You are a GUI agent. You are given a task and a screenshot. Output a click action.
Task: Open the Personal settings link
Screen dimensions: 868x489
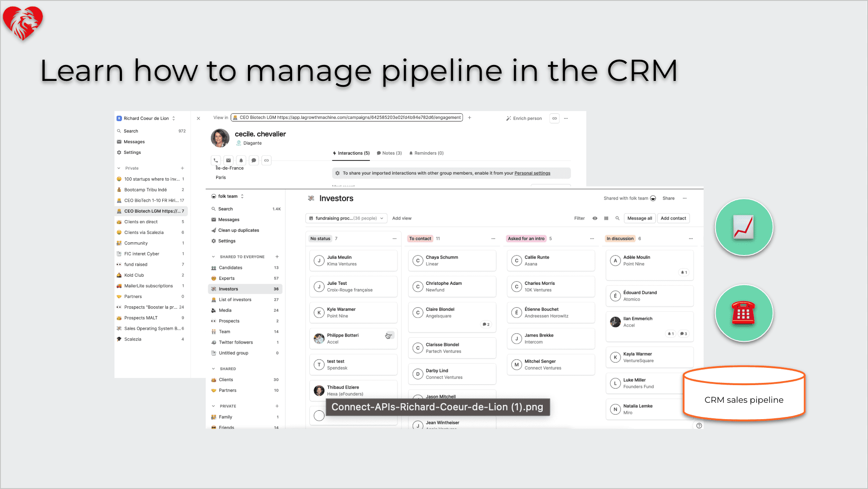coord(532,173)
